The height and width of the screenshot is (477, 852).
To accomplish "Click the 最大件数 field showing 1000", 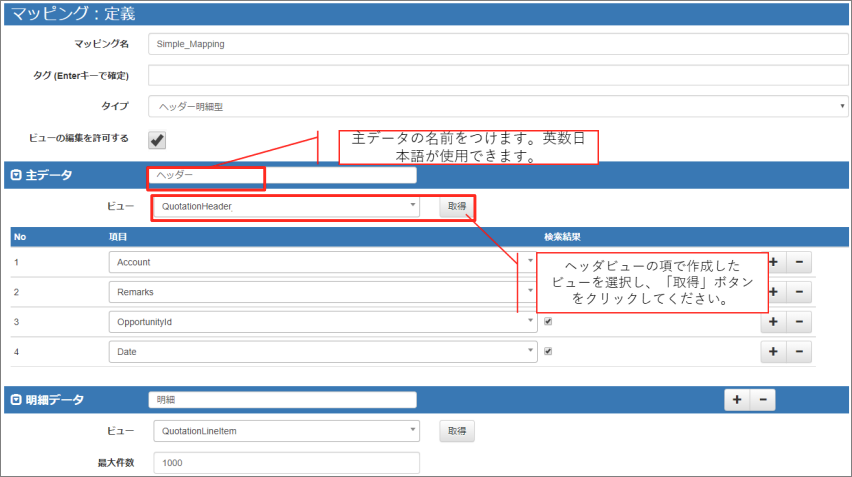I will point(286,463).
